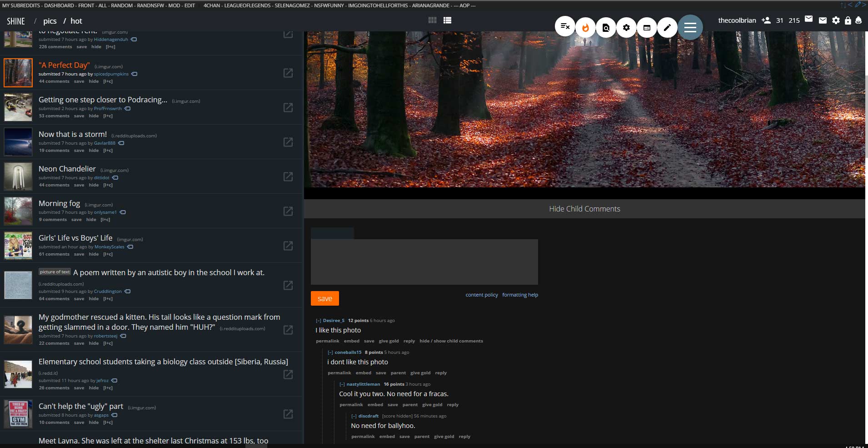
Task: Open Neon Chandelier thumbnail
Action: (18, 176)
